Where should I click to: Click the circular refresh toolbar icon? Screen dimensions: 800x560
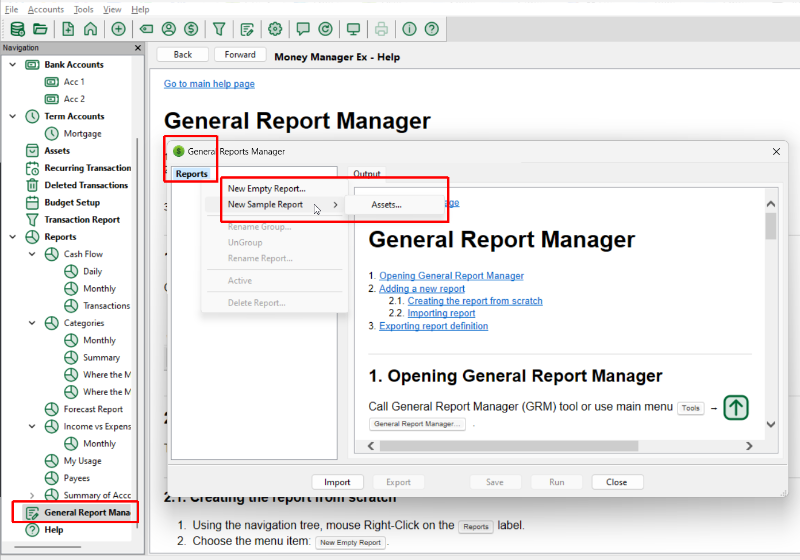tap(326, 29)
